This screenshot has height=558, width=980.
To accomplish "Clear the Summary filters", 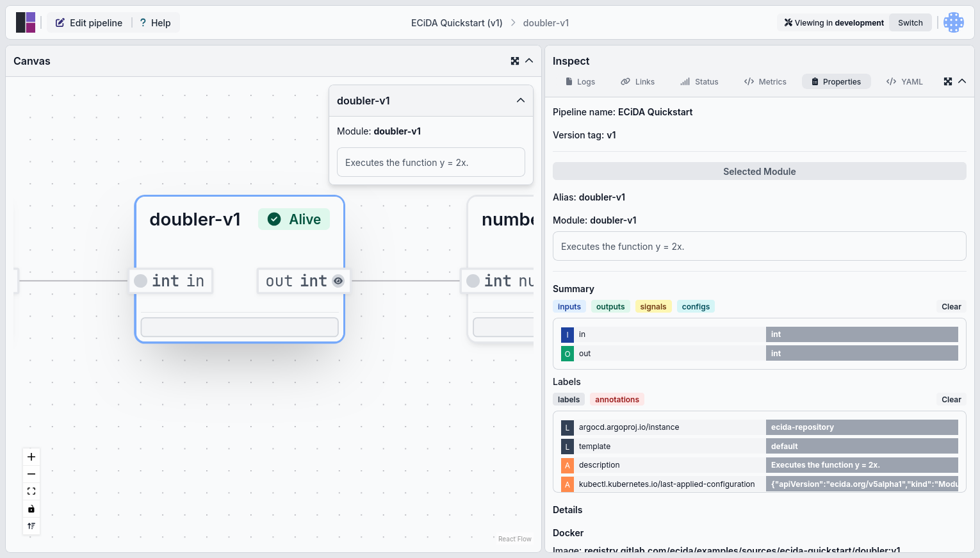I will coord(951,306).
